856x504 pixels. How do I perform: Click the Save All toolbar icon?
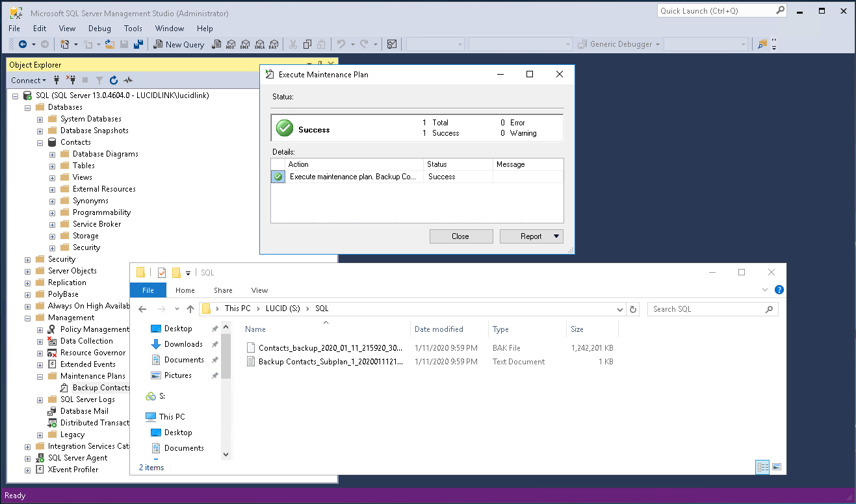pos(138,44)
